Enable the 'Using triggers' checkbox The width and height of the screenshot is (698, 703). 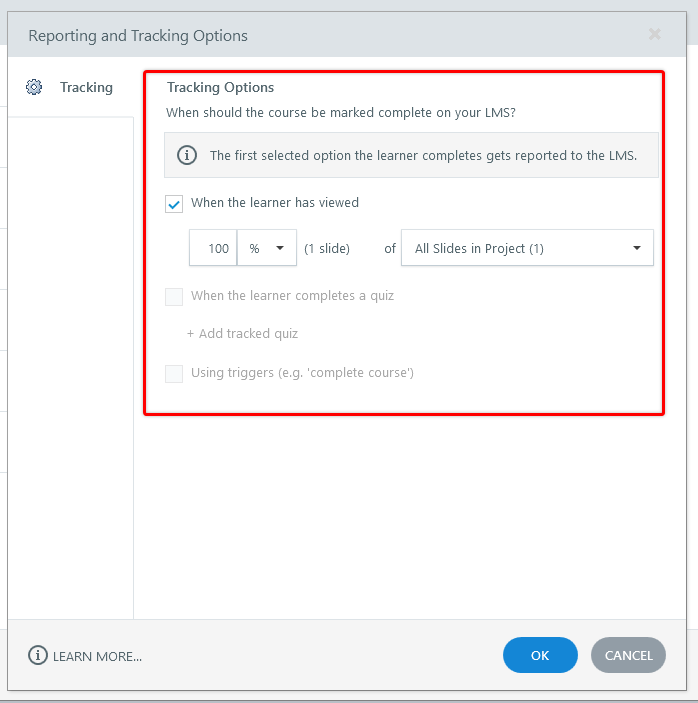175,373
